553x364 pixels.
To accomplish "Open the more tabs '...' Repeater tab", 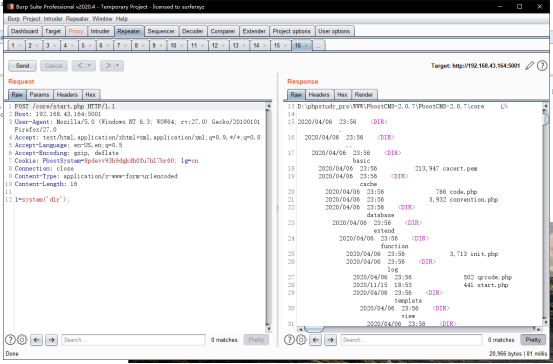I will [x=318, y=46].
